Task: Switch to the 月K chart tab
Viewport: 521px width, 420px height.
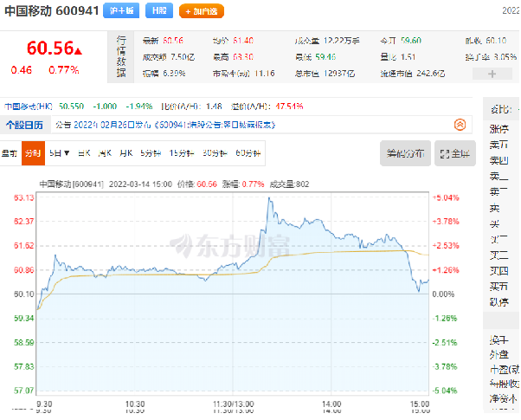Action: coord(126,153)
